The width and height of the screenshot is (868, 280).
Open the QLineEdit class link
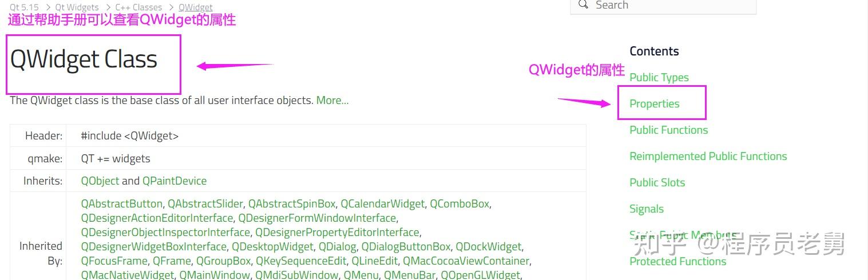click(374, 261)
